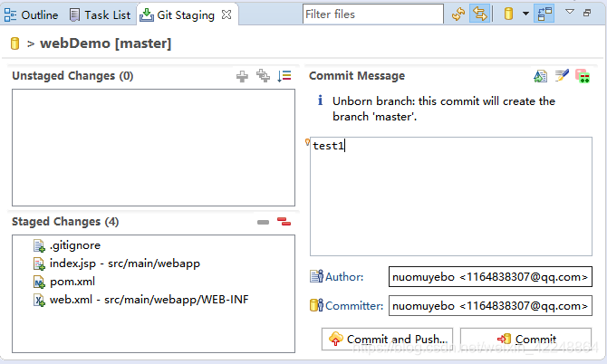Click the Commit button
The height and width of the screenshot is (364, 607).
[x=525, y=340]
